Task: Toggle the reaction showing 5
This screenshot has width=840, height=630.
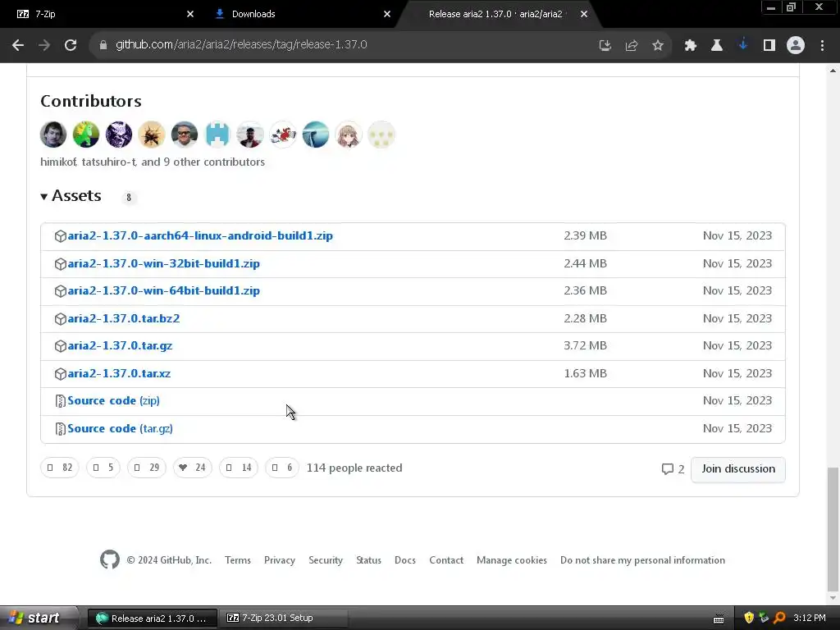Action: click(x=103, y=468)
